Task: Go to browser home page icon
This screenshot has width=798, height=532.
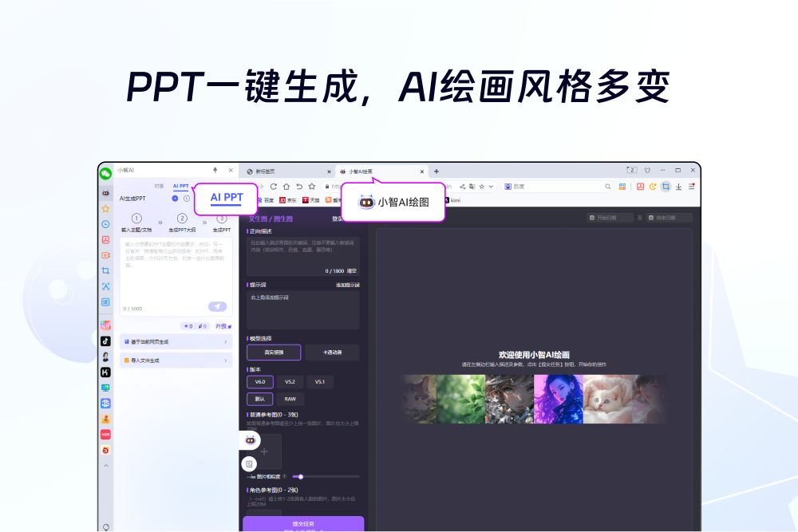Action: [286, 187]
